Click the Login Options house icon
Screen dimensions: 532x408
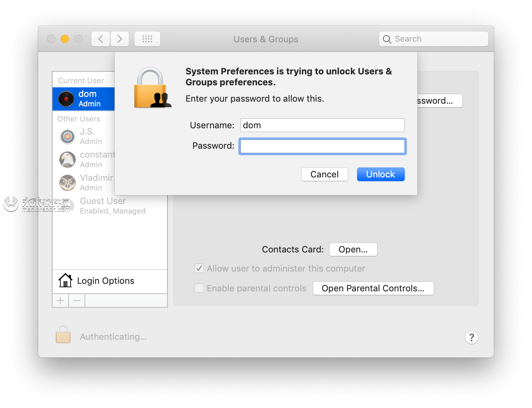coord(65,280)
